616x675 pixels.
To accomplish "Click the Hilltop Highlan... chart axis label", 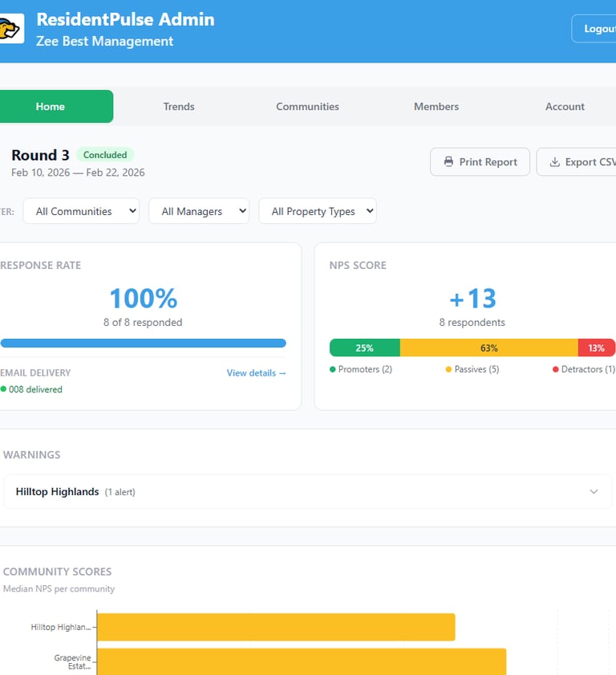I will pos(61,627).
